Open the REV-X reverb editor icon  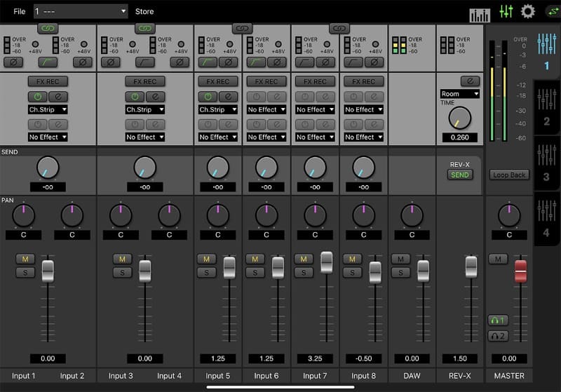tap(470, 81)
